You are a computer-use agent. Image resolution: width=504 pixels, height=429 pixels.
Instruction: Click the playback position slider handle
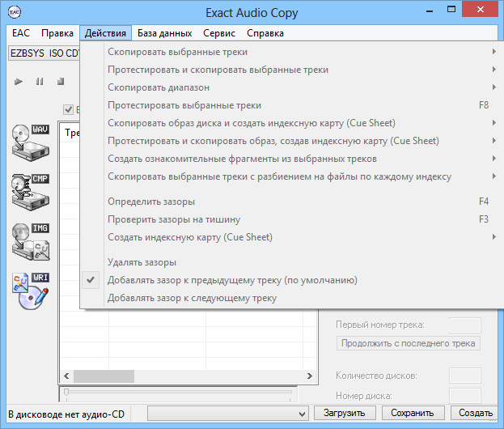(66, 392)
